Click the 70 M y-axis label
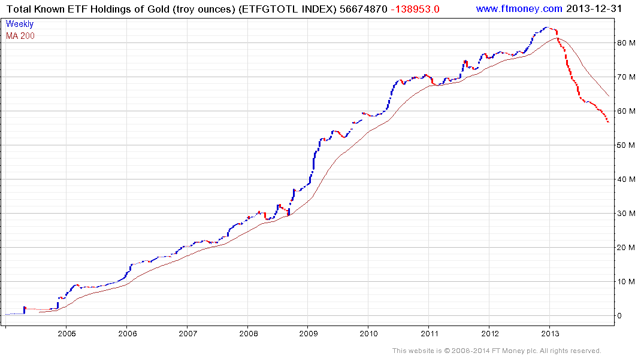 pos(625,77)
